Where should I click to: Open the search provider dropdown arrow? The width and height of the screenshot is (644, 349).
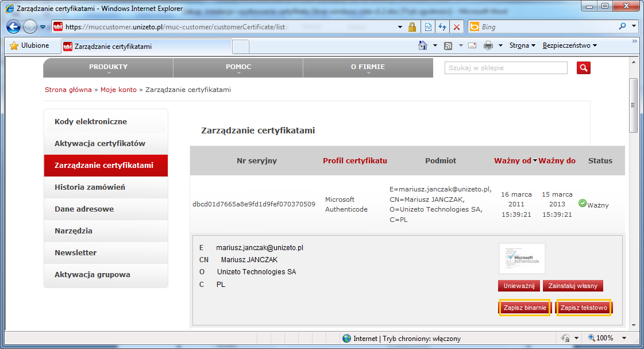point(634,26)
